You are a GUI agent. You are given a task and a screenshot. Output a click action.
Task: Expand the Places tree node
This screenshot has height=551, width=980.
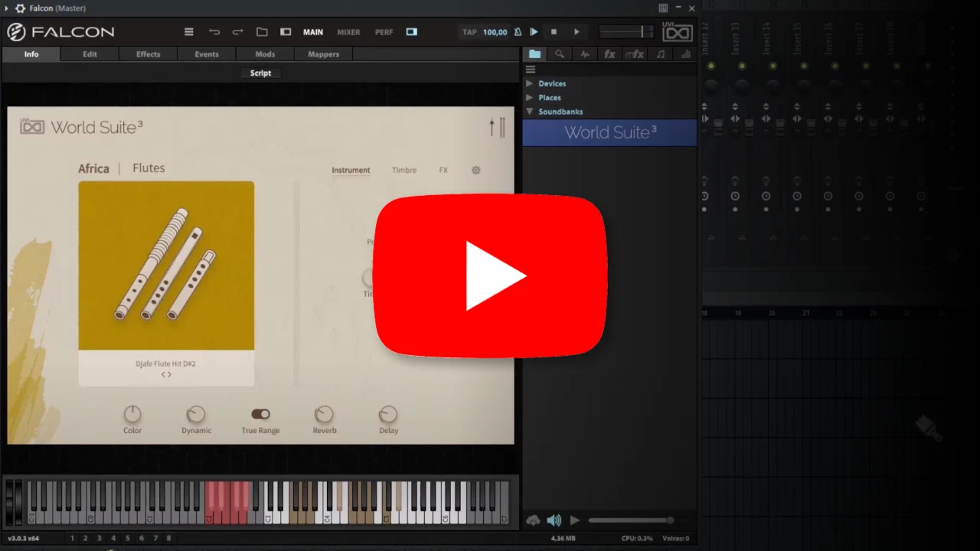pos(529,97)
